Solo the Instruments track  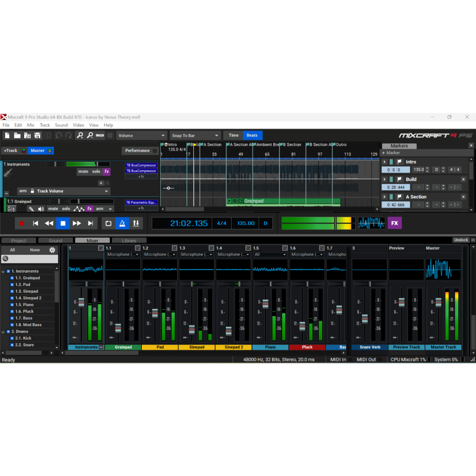[96, 172]
